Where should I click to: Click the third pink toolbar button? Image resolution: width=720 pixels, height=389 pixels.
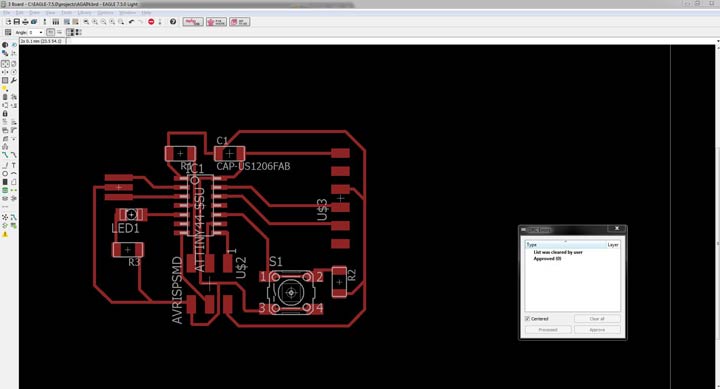pos(239,22)
